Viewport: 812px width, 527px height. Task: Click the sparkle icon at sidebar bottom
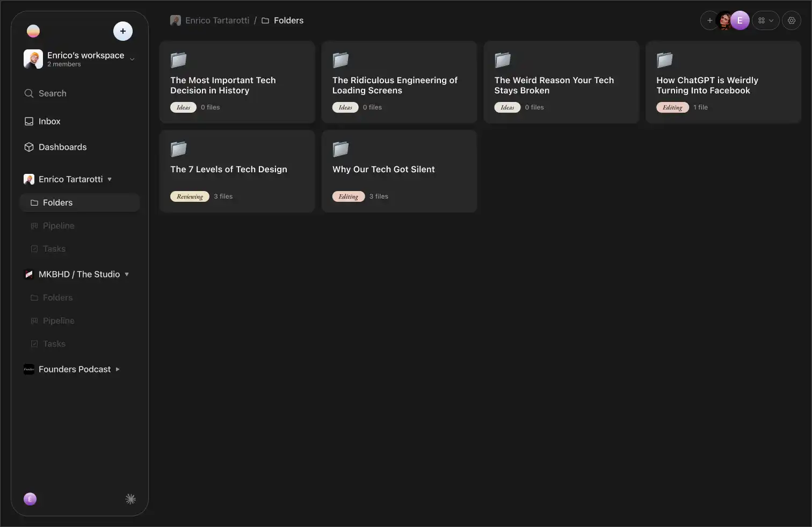130,499
